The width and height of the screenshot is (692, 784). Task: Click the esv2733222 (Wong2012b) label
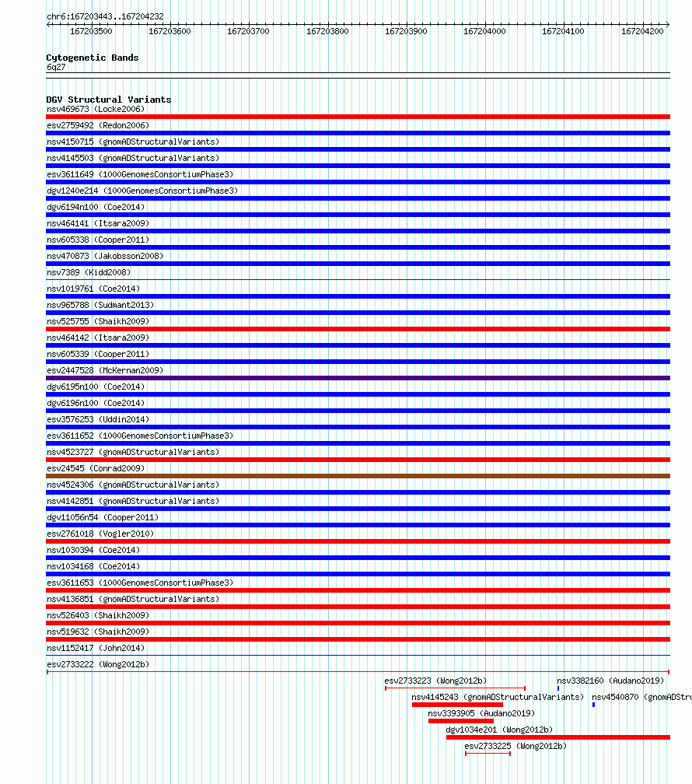(x=98, y=664)
